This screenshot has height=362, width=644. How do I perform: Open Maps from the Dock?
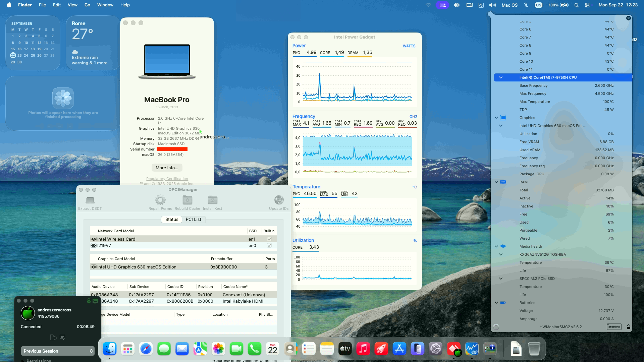(200, 349)
